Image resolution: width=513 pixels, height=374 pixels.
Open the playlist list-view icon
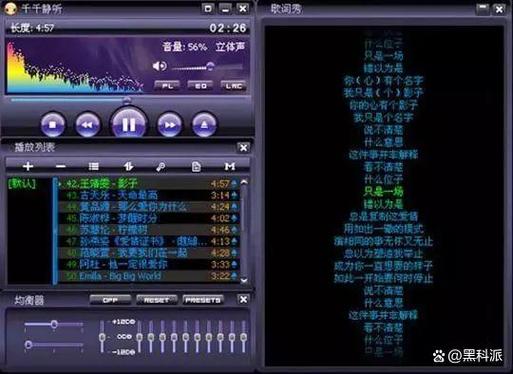94,166
